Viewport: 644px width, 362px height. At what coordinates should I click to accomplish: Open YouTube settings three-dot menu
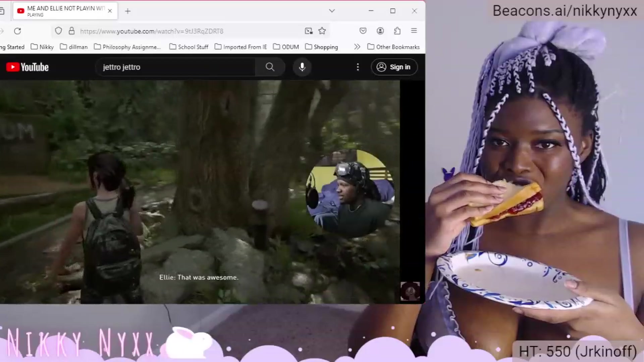(x=358, y=67)
